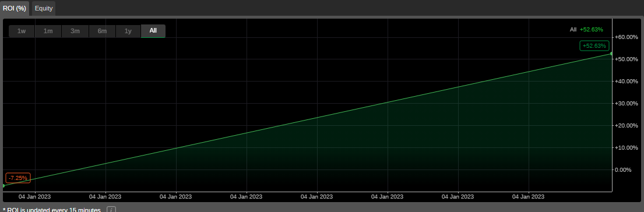Open the Equity tab

[44, 8]
